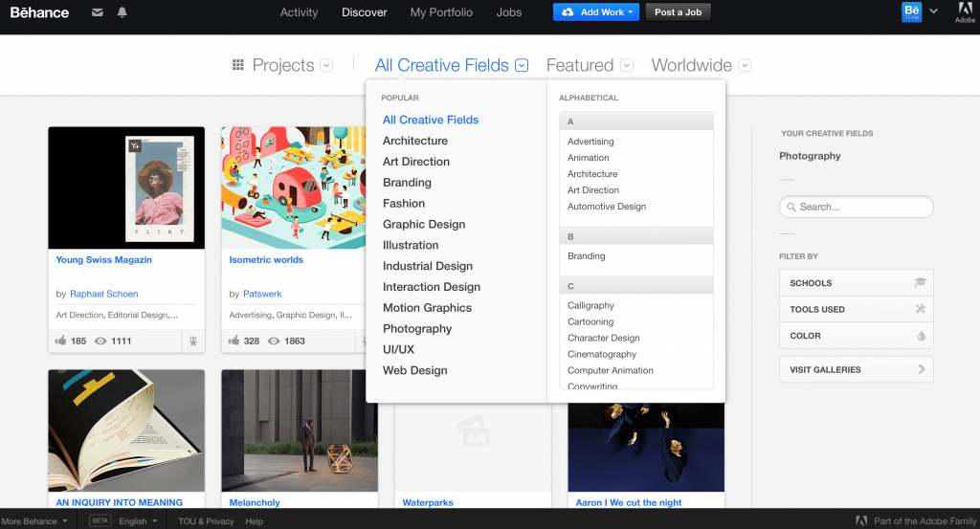
Task: Expand the More Behance footer menu
Action: [34, 521]
